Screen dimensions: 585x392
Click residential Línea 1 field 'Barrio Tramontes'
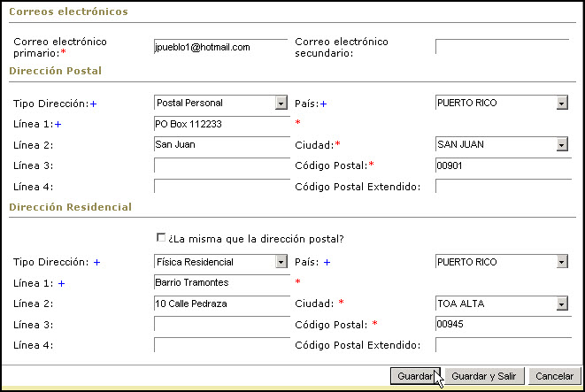coord(221,283)
